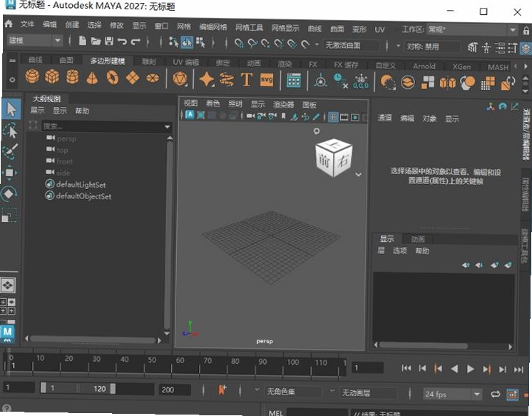Open the viewport 着色 menu
The height and width of the screenshot is (416, 532).
(213, 103)
